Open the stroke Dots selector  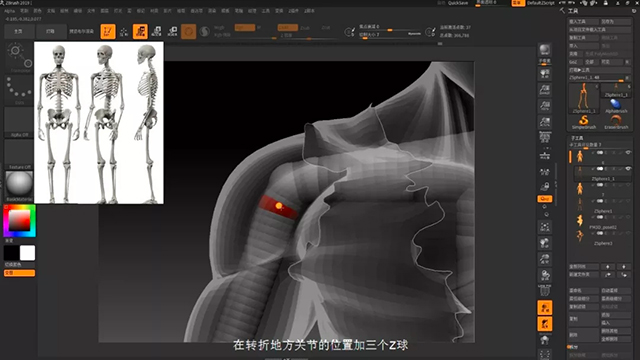point(19,90)
